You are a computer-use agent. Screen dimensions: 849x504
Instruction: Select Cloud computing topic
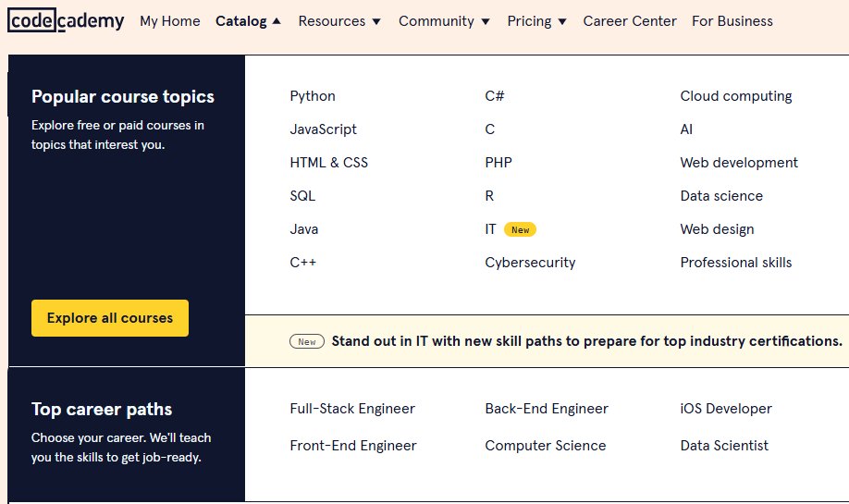[x=736, y=96]
